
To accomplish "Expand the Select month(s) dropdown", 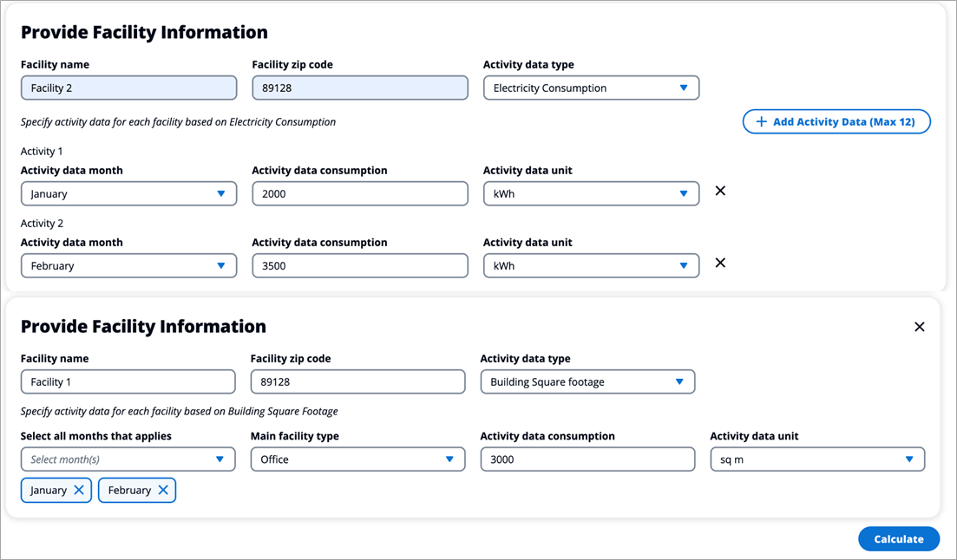I will click(128, 459).
